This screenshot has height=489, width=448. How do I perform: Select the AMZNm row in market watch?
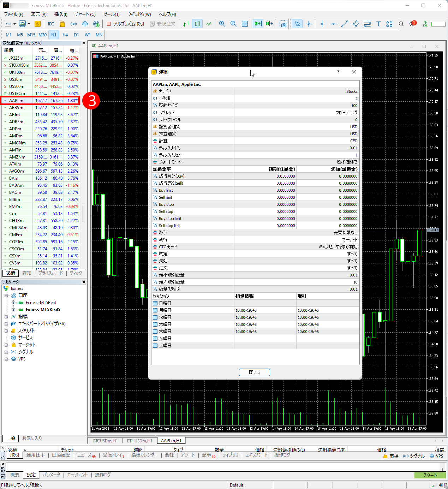[41, 157]
